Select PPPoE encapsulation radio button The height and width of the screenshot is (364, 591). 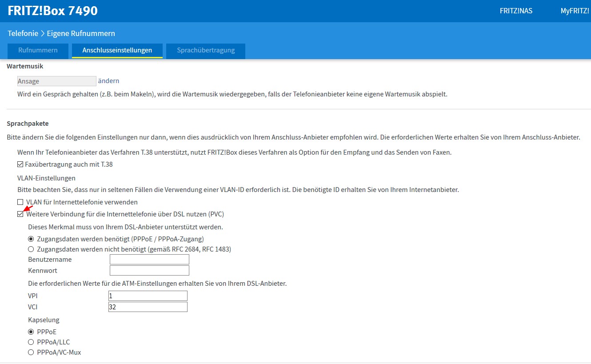31,332
